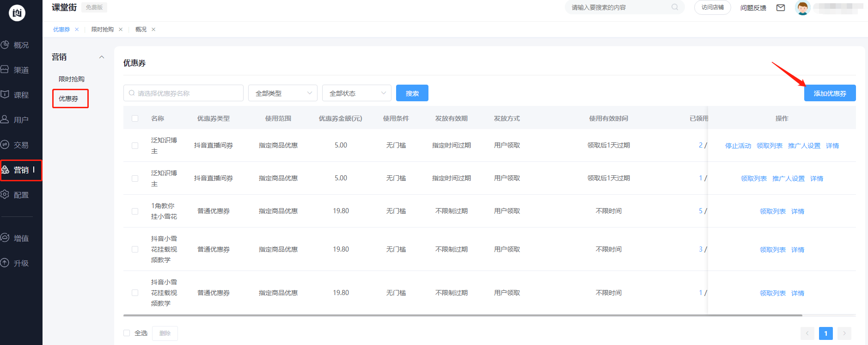Open the mail envelope icon
Screen dimensions: 868x345
click(x=781, y=7)
